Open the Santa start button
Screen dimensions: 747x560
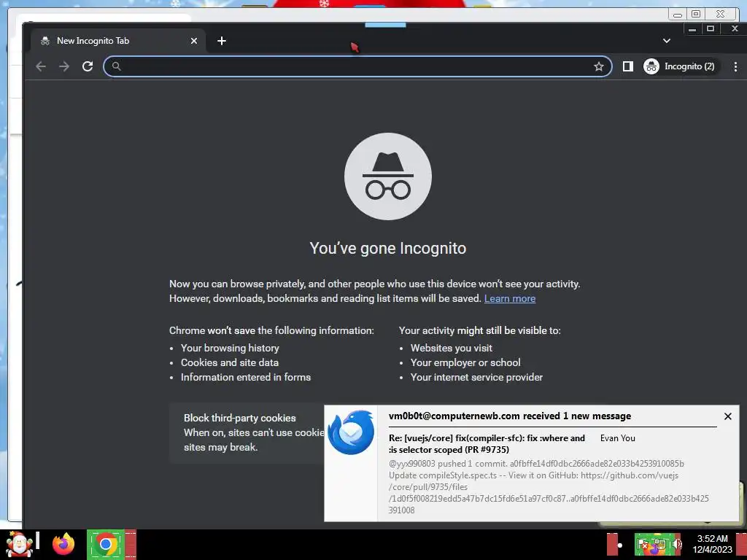click(x=19, y=544)
